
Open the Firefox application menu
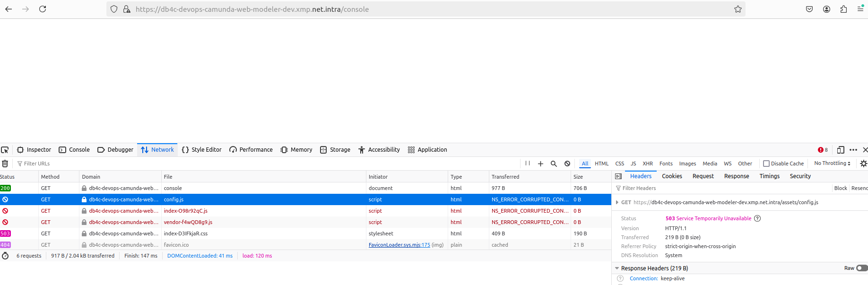click(x=860, y=9)
